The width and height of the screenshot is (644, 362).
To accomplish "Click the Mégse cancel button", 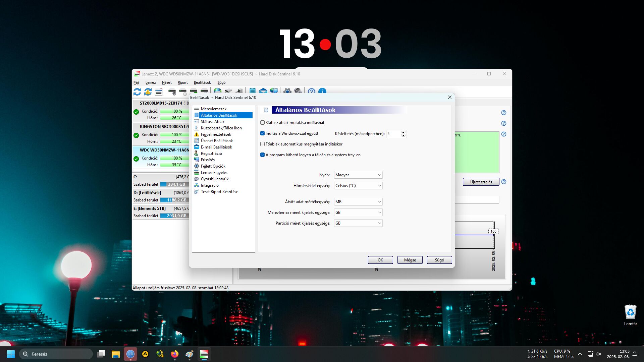I will click(410, 260).
